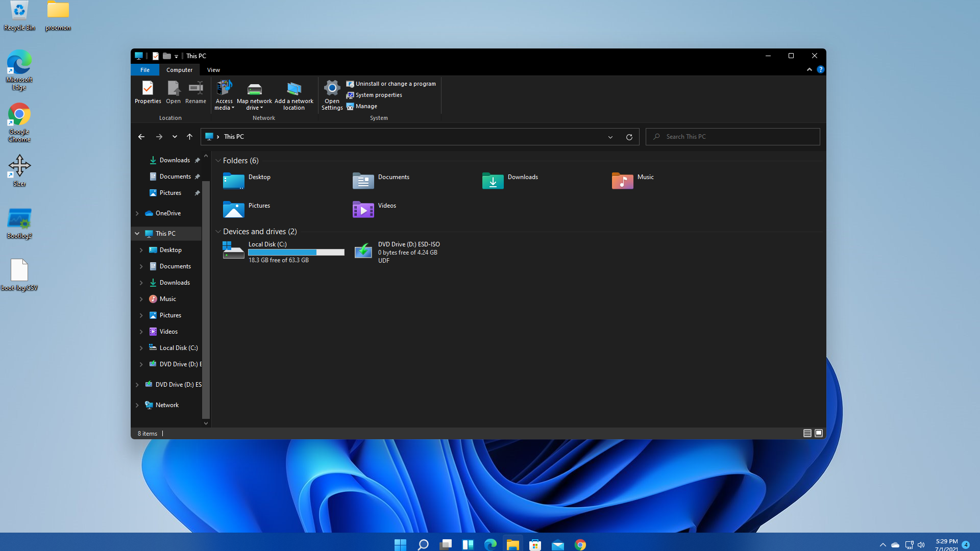
Task: Expand address bar history dropdown
Action: [610, 137]
